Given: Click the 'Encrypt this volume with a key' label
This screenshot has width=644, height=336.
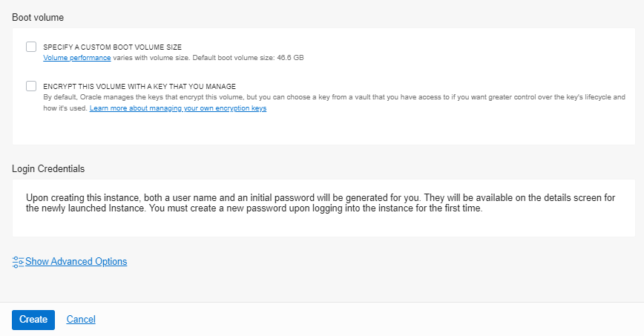Looking at the screenshot, I should (139, 86).
